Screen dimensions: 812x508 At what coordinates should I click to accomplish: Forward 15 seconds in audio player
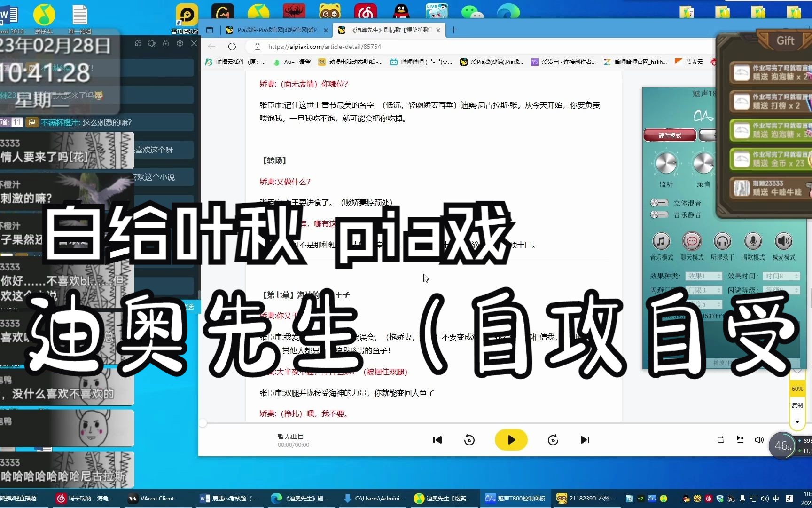click(553, 440)
